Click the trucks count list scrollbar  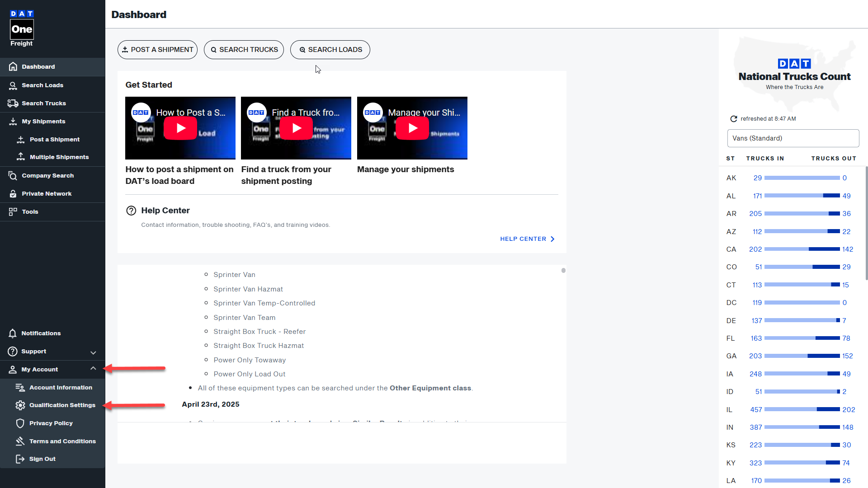pyautogui.click(x=866, y=223)
